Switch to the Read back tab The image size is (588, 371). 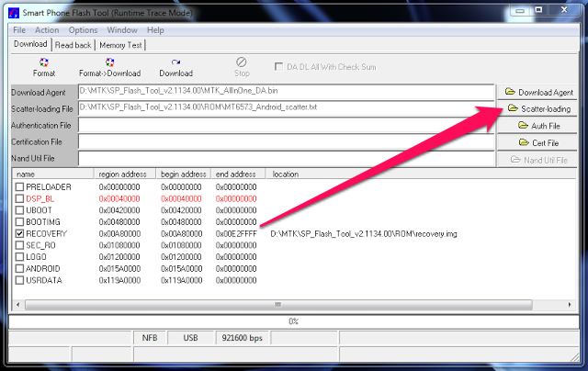coord(73,45)
